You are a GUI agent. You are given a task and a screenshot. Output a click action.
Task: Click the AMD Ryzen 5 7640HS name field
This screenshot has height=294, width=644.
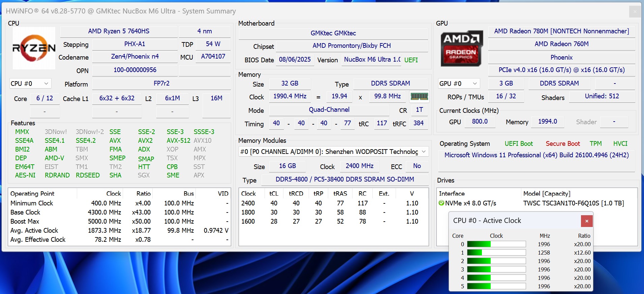click(x=119, y=31)
